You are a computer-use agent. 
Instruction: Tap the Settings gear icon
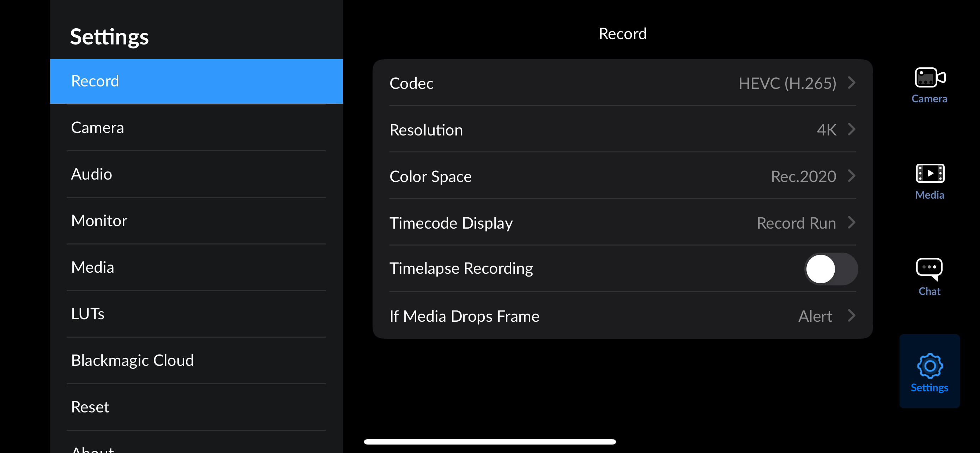[929, 366]
